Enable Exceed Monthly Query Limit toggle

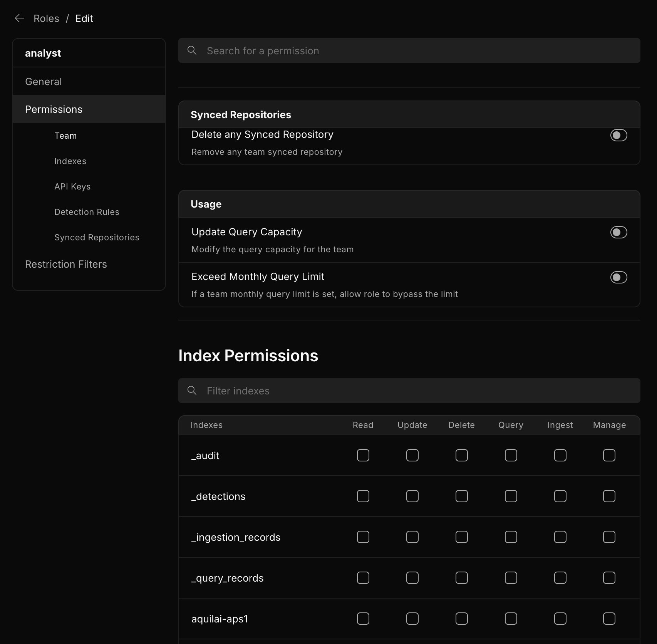coord(618,277)
